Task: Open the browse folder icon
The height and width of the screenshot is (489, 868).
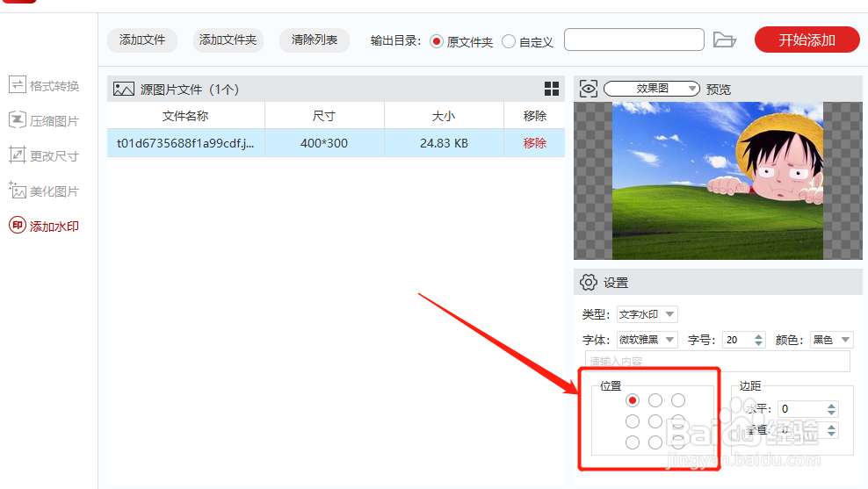Action: [x=724, y=40]
